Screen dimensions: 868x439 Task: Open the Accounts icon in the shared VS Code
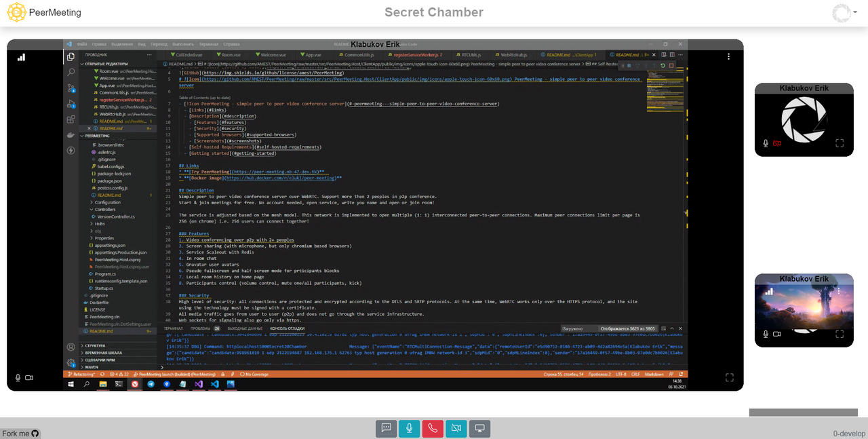pyautogui.click(x=71, y=347)
